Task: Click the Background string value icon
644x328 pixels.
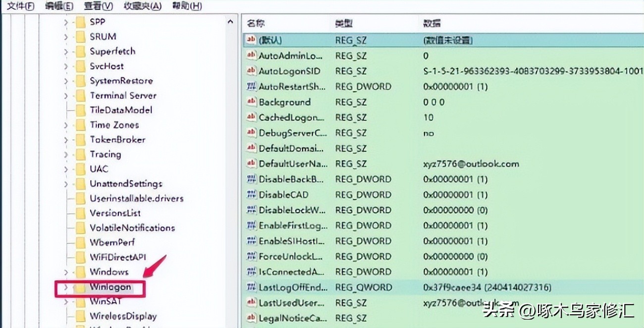Action: point(251,102)
